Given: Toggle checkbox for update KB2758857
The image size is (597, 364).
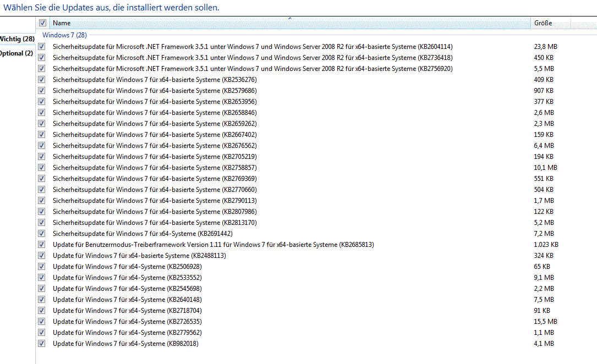Looking at the screenshot, I should [42, 167].
